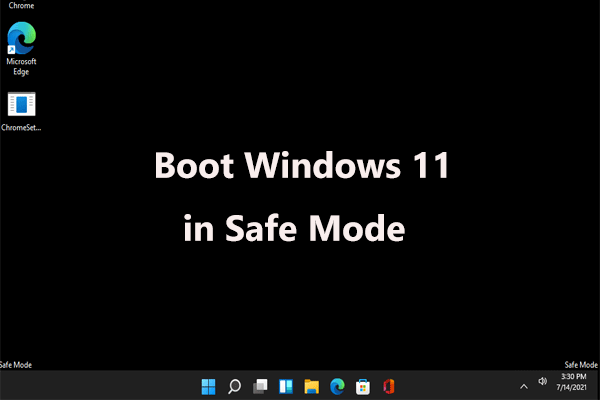Open the Office app in the taskbar
The image size is (600, 400).
389,387
